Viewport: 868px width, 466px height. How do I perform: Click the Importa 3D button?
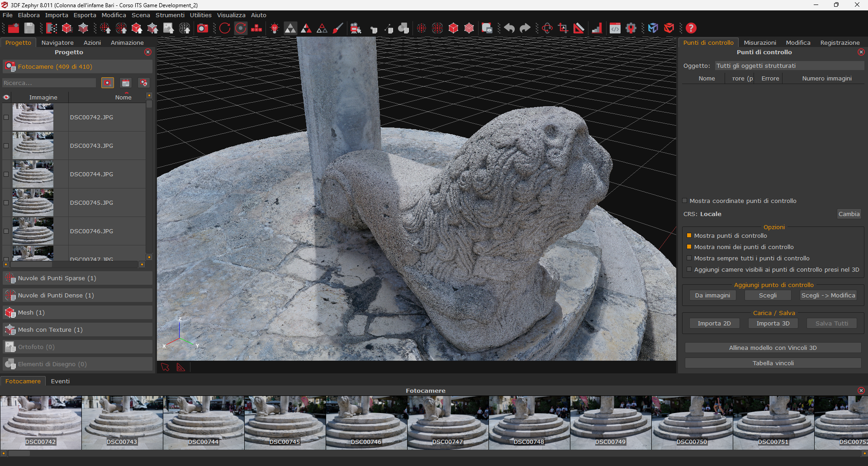[773, 323]
